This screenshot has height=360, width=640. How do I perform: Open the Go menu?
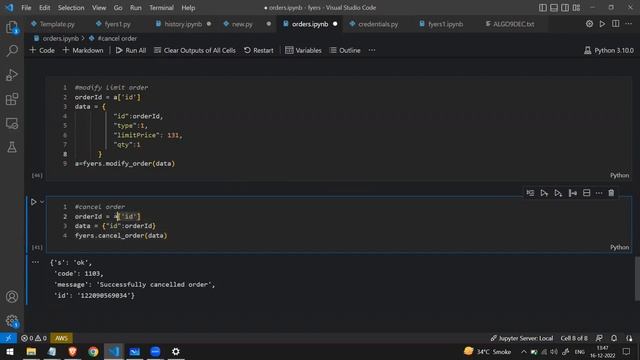(118, 8)
